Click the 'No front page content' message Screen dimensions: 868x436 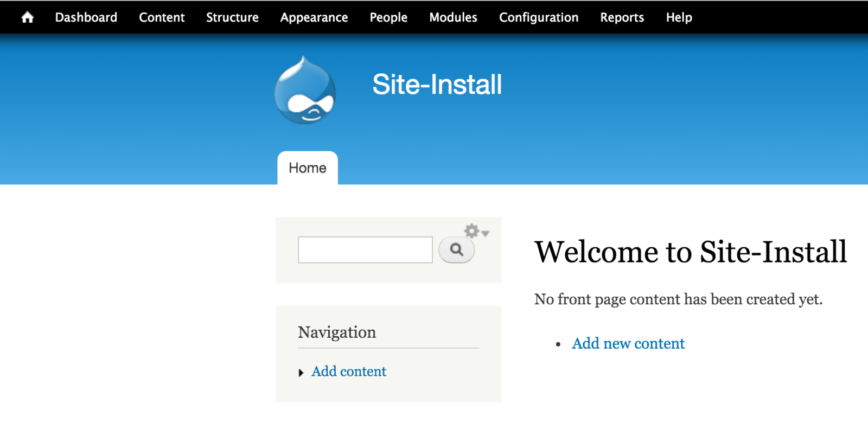[x=678, y=299]
